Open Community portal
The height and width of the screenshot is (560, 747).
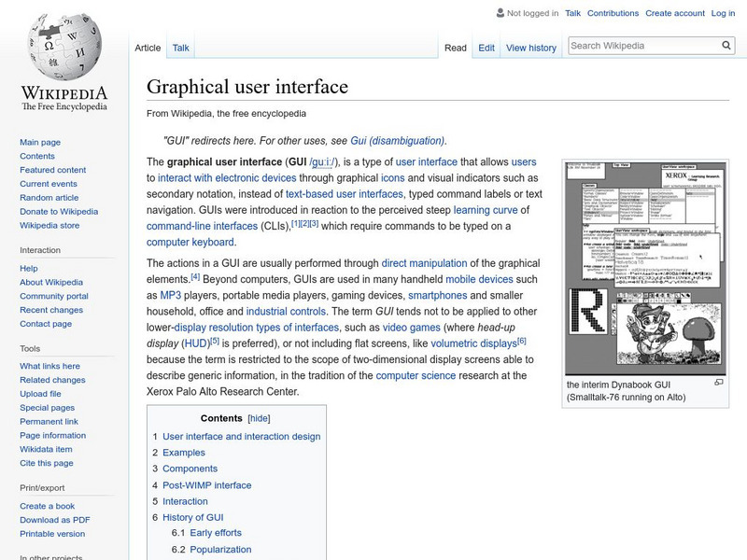(54, 296)
